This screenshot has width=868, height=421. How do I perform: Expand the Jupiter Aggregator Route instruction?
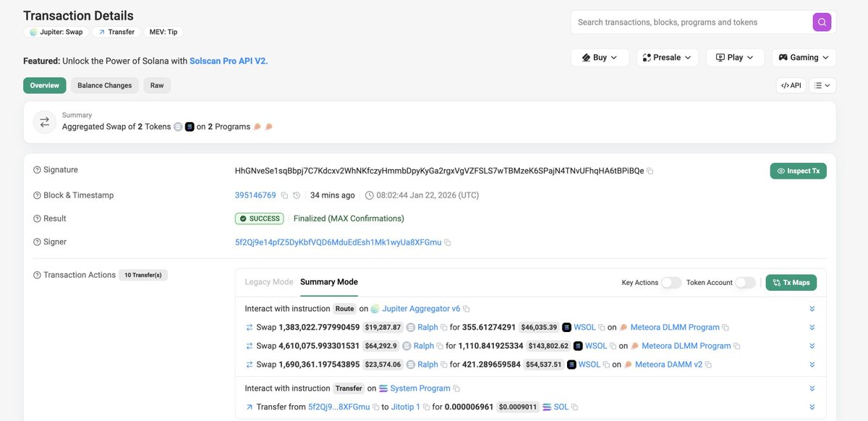tap(812, 309)
